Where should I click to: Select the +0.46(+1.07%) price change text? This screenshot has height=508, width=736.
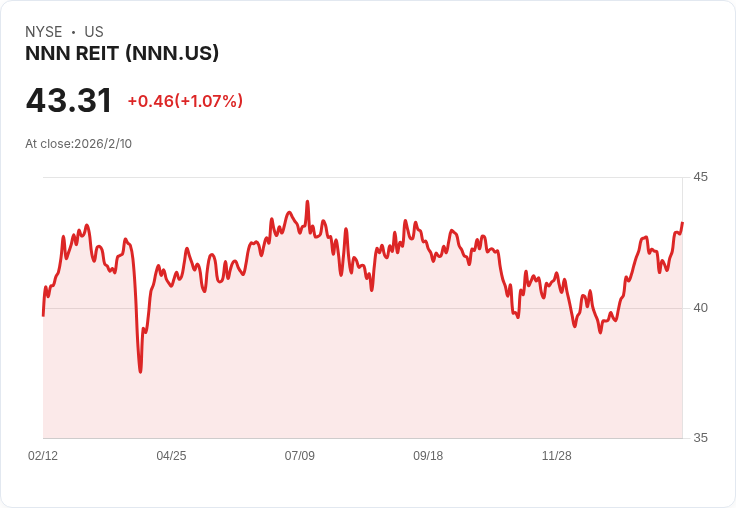[185, 101]
